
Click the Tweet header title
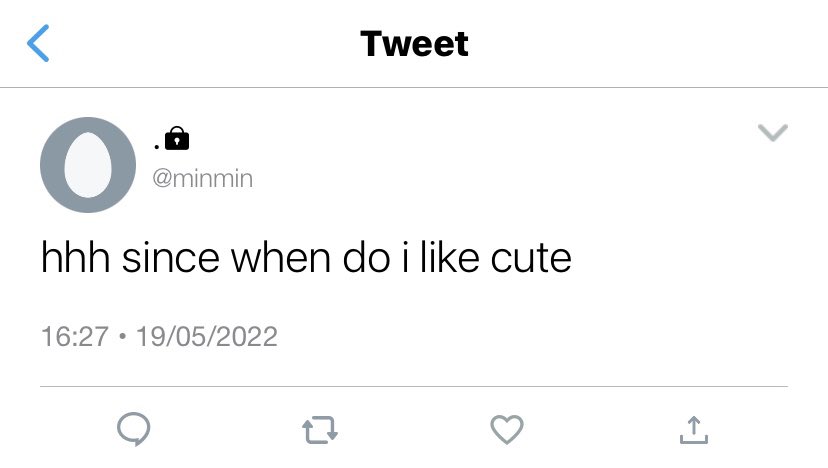pyautogui.click(x=415, y=43)
